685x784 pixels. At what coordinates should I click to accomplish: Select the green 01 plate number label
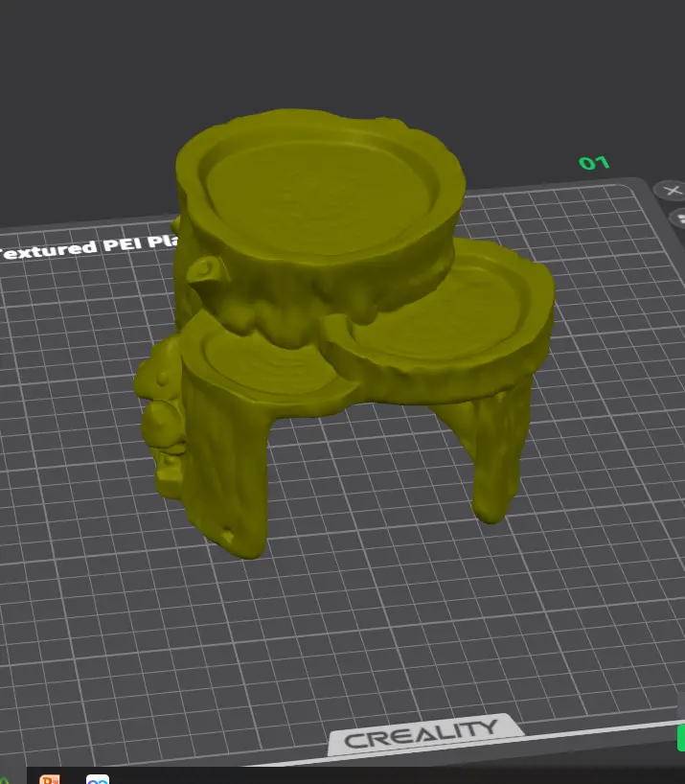pos(594,163)
